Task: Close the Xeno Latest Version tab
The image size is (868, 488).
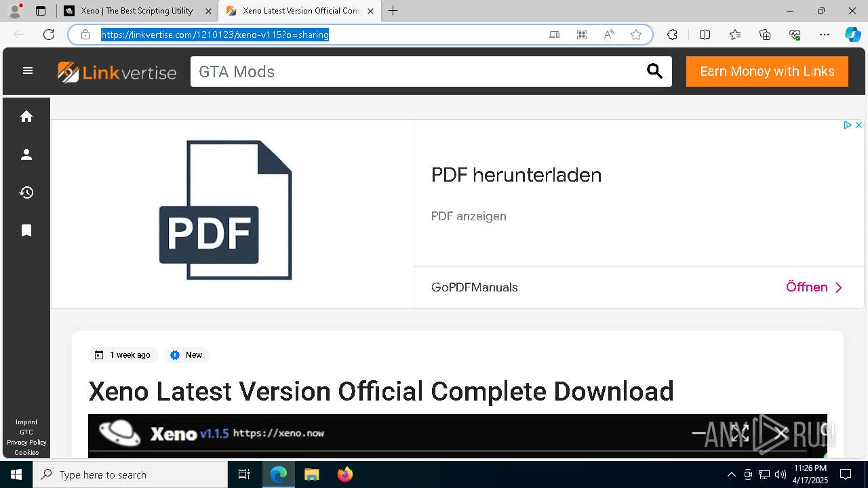Action: pyautogui.click(x=370, y=11)
